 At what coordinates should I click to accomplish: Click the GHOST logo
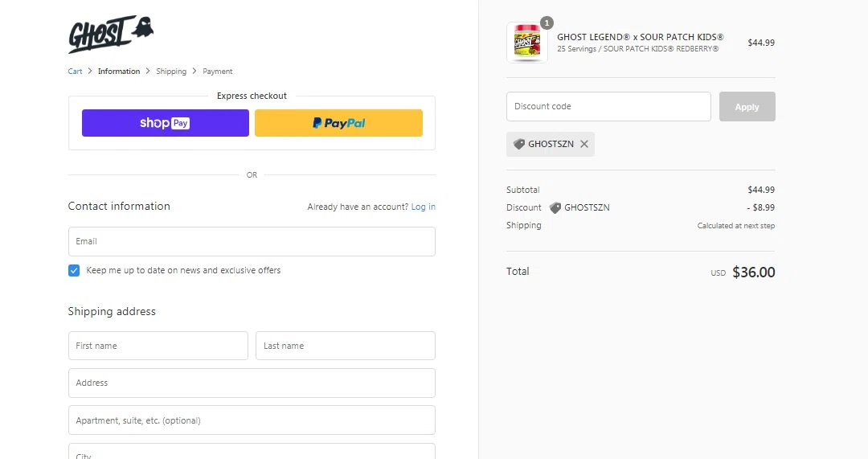[110, 35]
